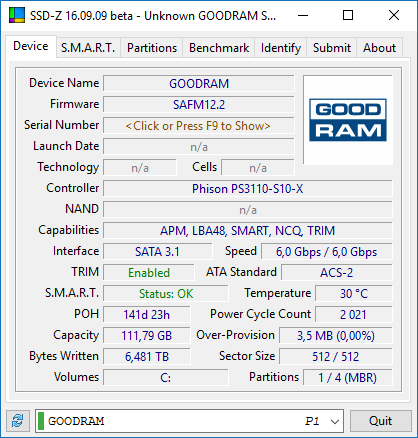This screenshot has height=438, width=418.
Task: Show the About tab
Action: pyautogui.click(x=379, y=48)
